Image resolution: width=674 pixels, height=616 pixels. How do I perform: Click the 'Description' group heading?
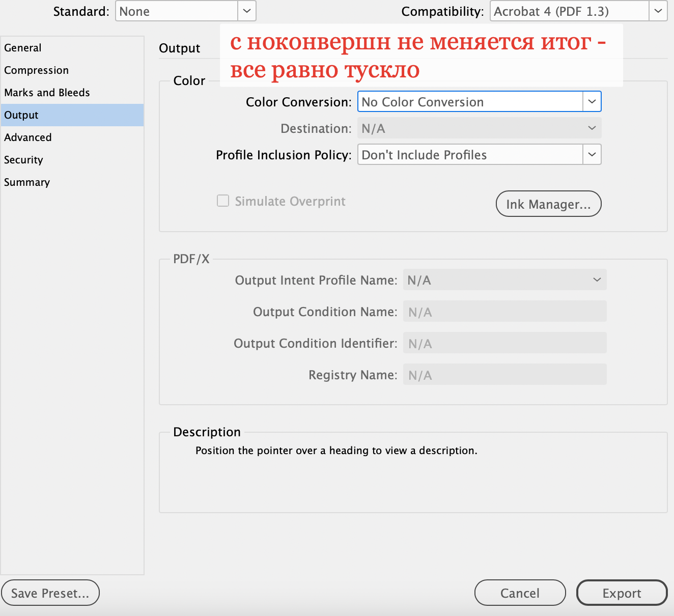[x=207, y=432]
